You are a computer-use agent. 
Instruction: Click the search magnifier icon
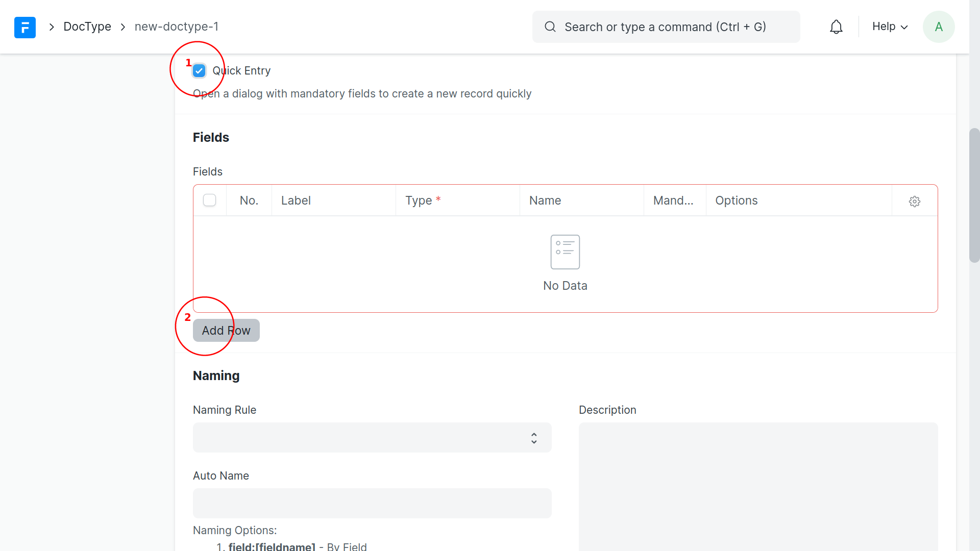pyautogui.click(x=550, y=27)
